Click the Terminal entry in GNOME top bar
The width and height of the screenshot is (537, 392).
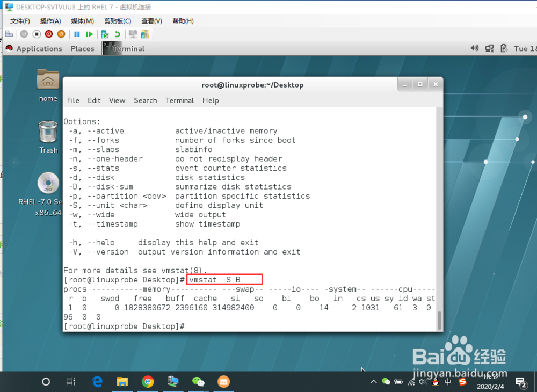124,49
